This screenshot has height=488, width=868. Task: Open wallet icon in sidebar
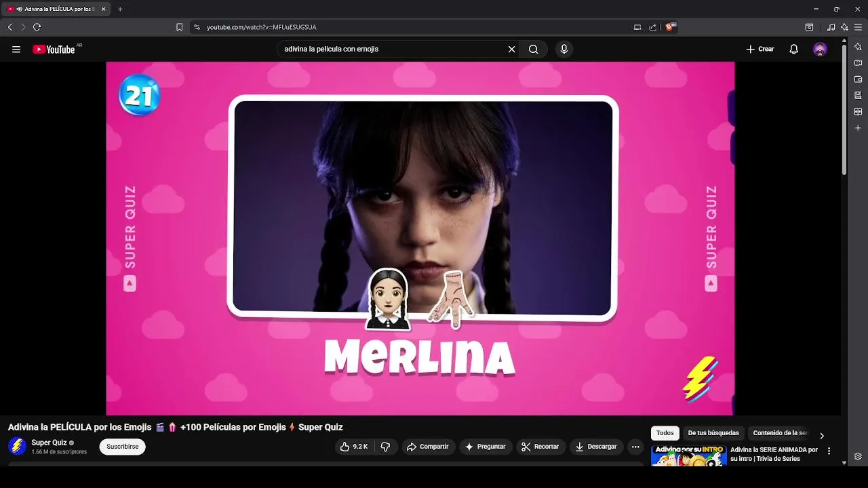coord(858,79)
